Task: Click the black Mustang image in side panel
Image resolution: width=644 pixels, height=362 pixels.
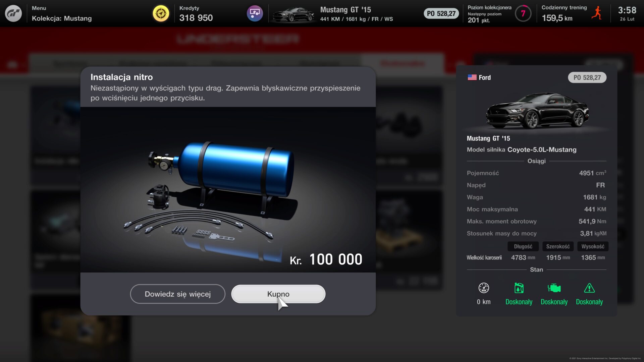Action: 537,111
